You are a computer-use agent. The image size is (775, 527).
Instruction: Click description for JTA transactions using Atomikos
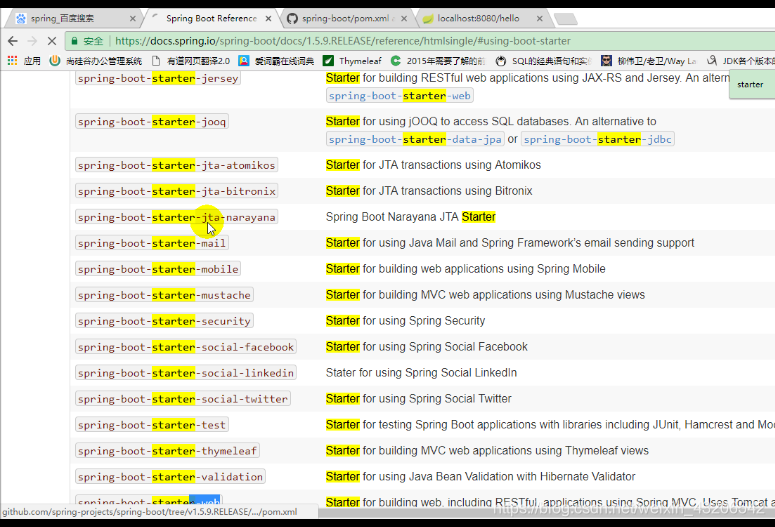pos(433,165)
